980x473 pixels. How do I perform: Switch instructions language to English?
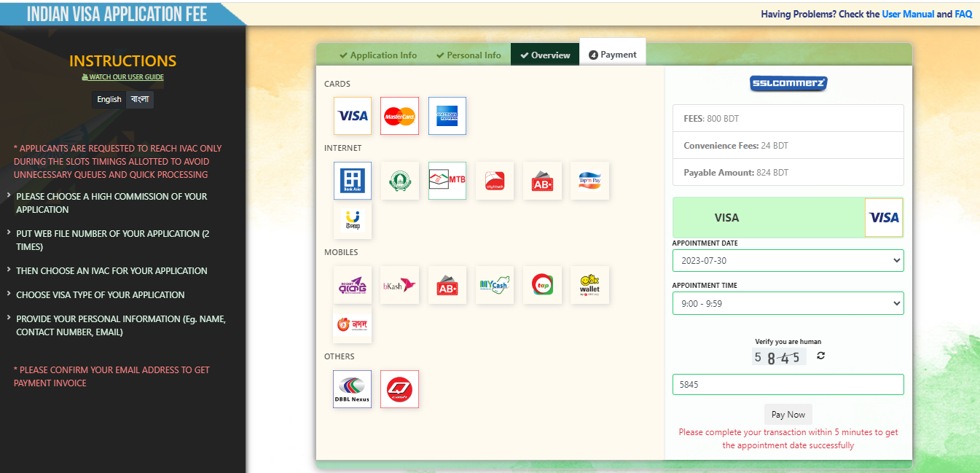pyautogui.click(x=109, y=100)
